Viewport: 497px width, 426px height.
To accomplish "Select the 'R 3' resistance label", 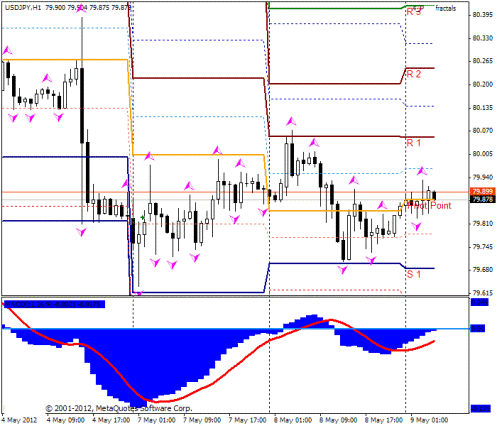I will [414, 12].
